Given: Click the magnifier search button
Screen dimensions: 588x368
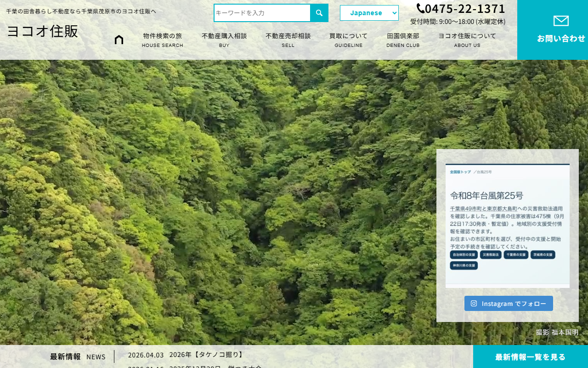Looking at the screenshot, I should [x=319, y=13].
